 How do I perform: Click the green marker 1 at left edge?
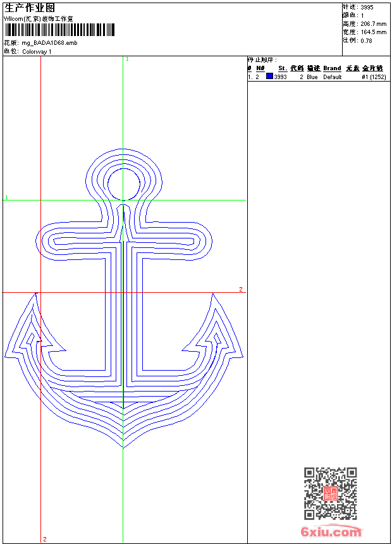click(6, 198)
